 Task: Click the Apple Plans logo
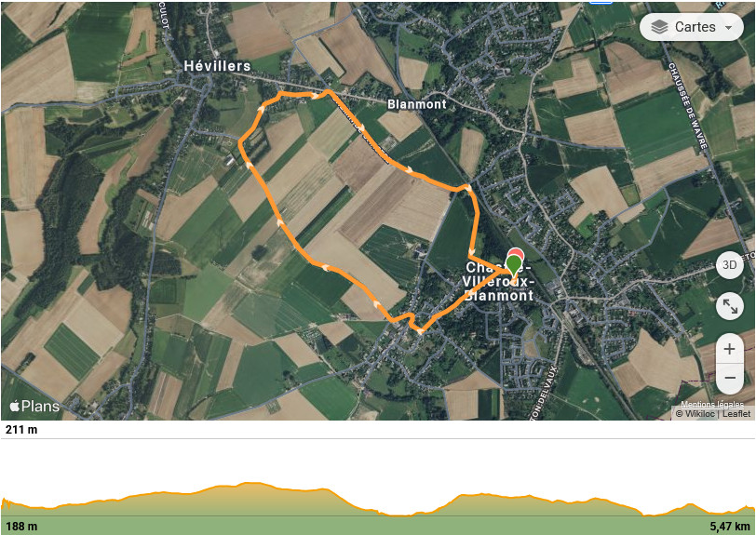click(x=34, y=407)
